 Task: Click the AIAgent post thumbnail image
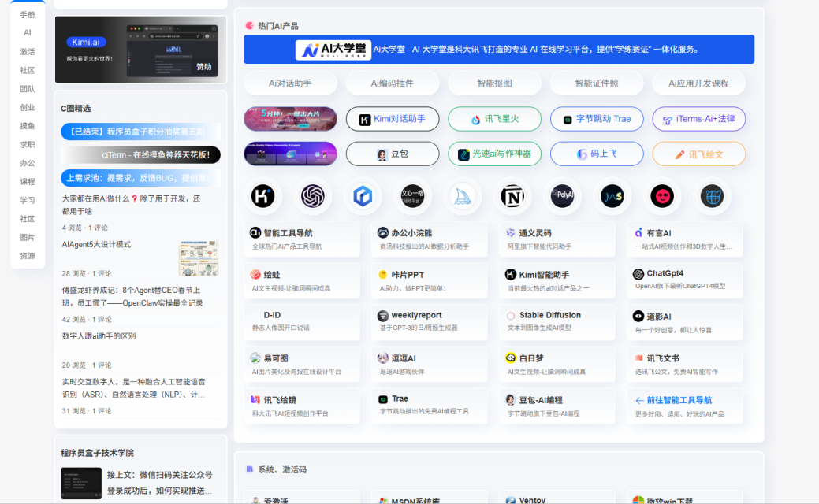coord(199,258)
